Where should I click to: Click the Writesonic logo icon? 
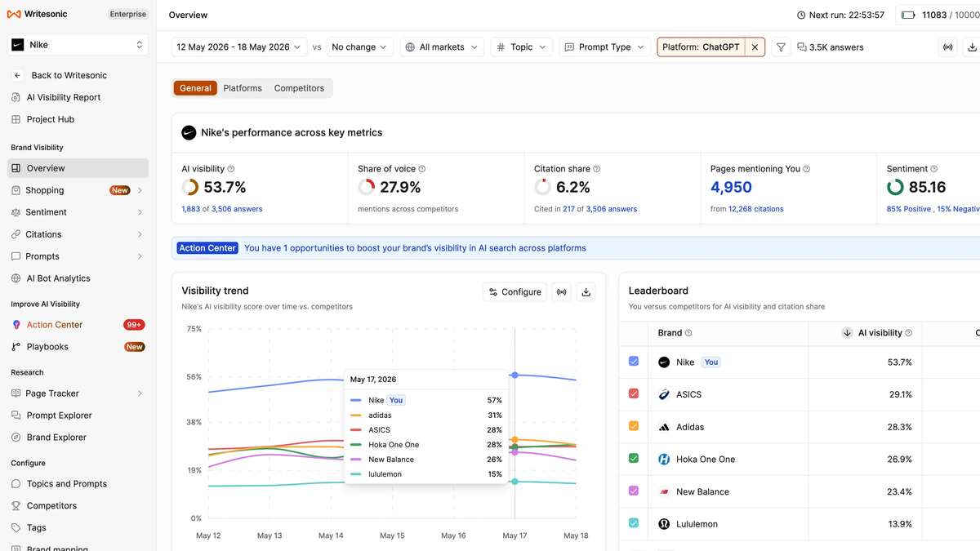coord(15,14)
